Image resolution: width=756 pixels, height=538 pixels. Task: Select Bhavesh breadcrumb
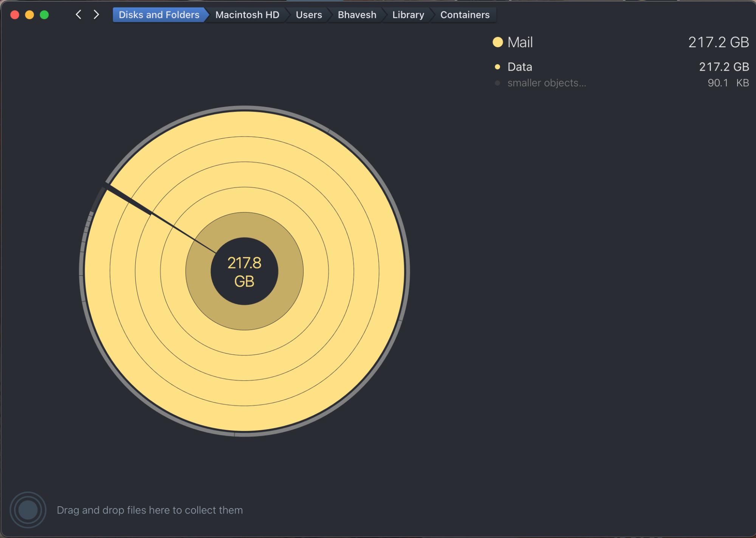[357, 15]
